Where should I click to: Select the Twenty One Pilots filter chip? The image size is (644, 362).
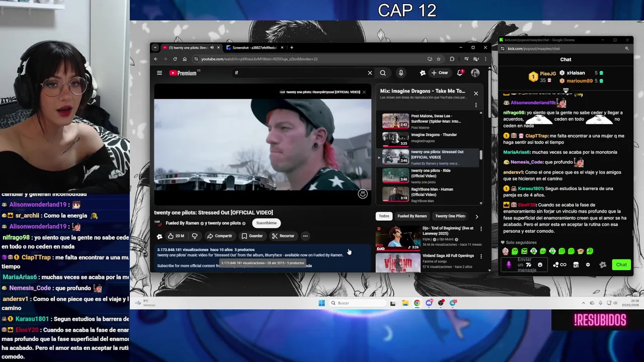click(x=450, y=216)
